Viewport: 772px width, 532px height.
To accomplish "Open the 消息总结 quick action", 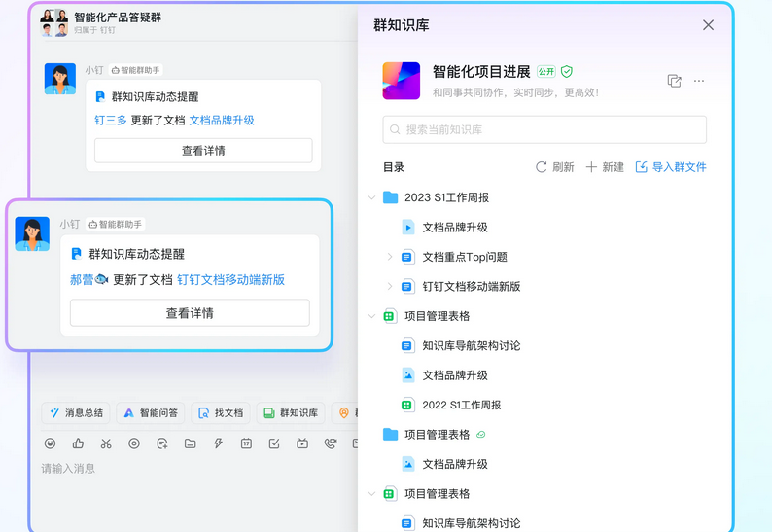I will pyautogui.click(x=76, y=412).
